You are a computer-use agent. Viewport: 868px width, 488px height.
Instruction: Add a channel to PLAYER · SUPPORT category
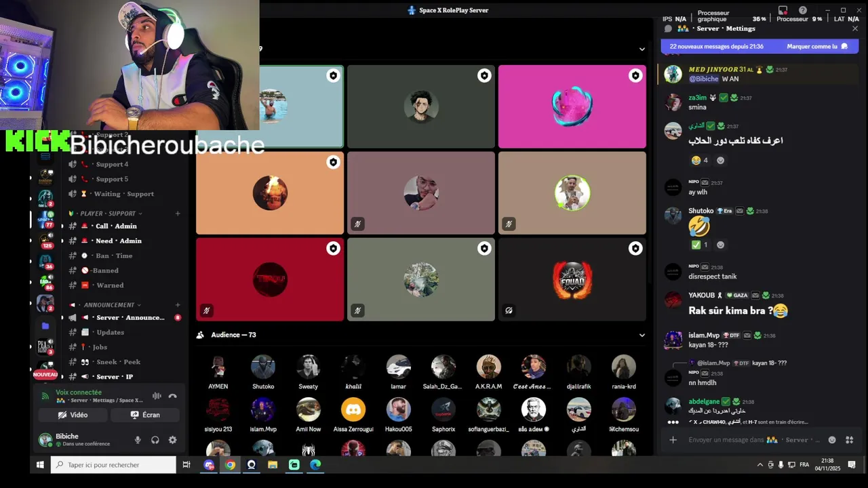(178, 213)
